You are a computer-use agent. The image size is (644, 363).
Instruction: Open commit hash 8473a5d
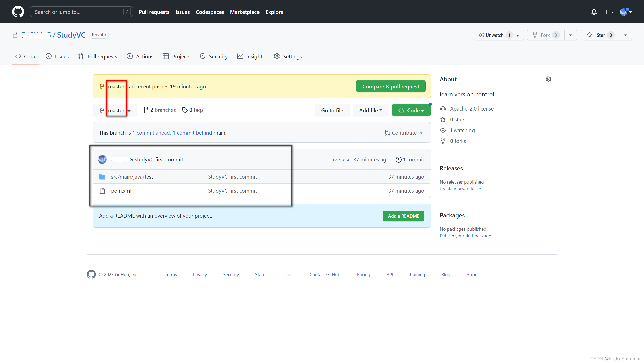click(341, 160)
